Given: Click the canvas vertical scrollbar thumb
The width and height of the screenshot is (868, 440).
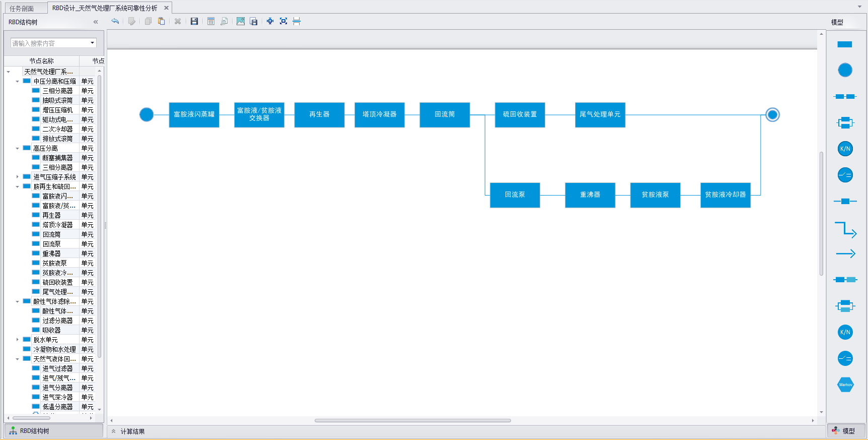Looking at the screenshot, I should (x=822, y=213).
